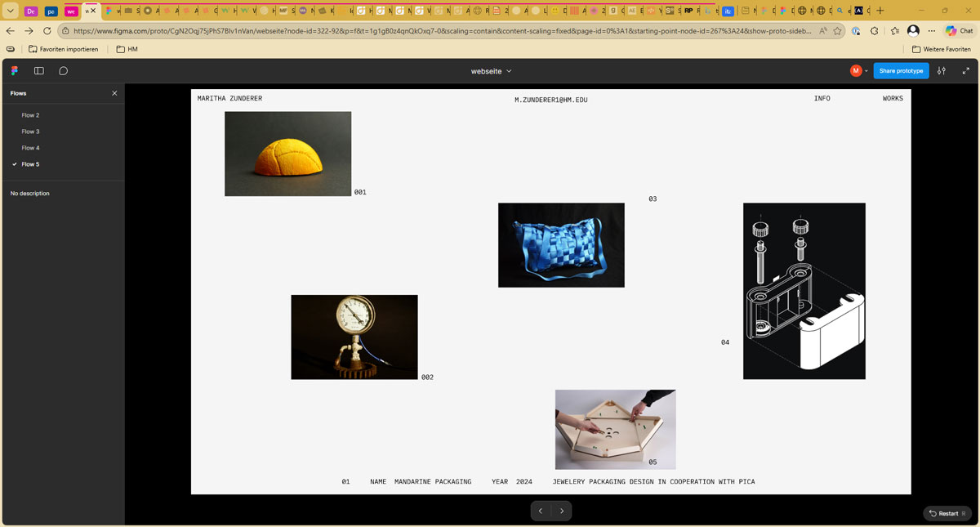The height and width of the screenshot is (527, 980).
Task: Open the webseite file name dropdown
Action: click(x=491, y=71)
